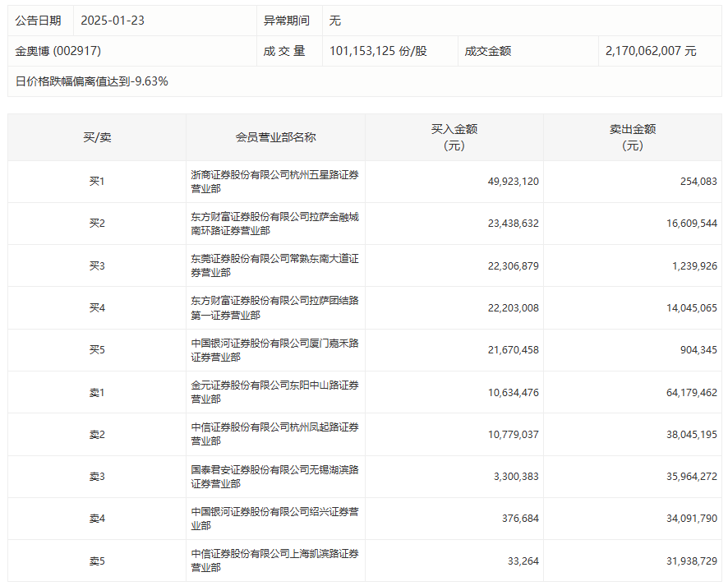Screen dimensions: 728x586
Task: Select the announcement date 2025-01-23
Action: point(113,21)
